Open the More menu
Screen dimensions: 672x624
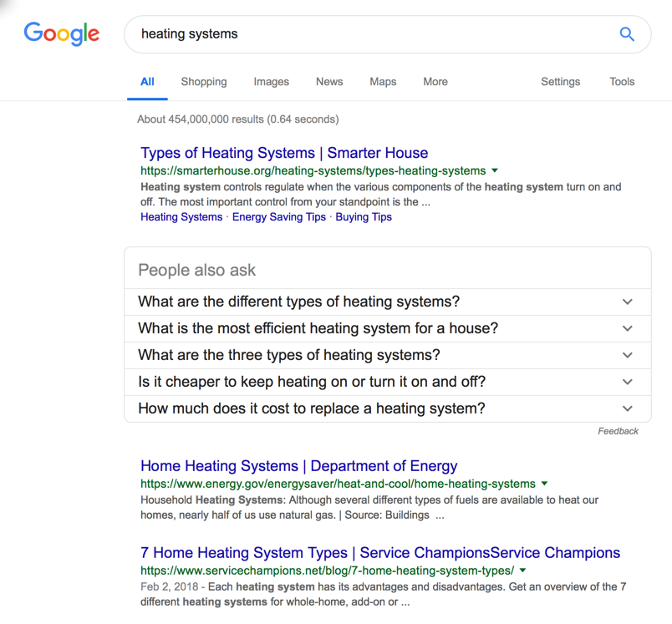435,81
